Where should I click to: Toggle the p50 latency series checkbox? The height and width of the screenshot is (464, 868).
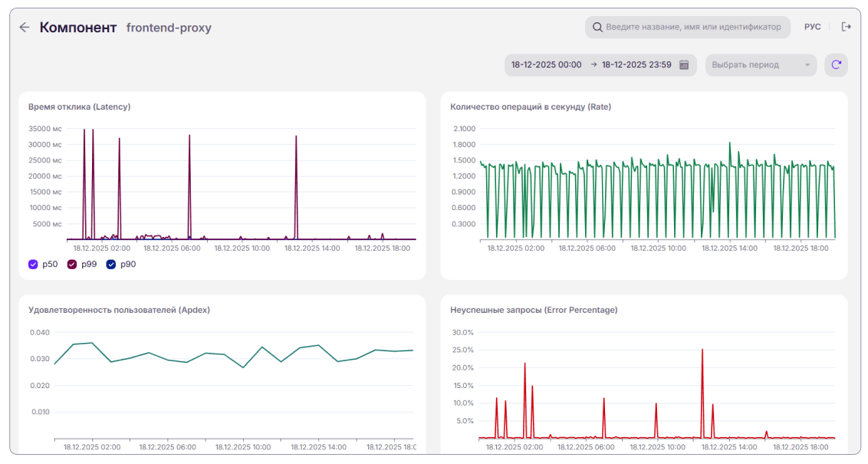click(33, 264)
